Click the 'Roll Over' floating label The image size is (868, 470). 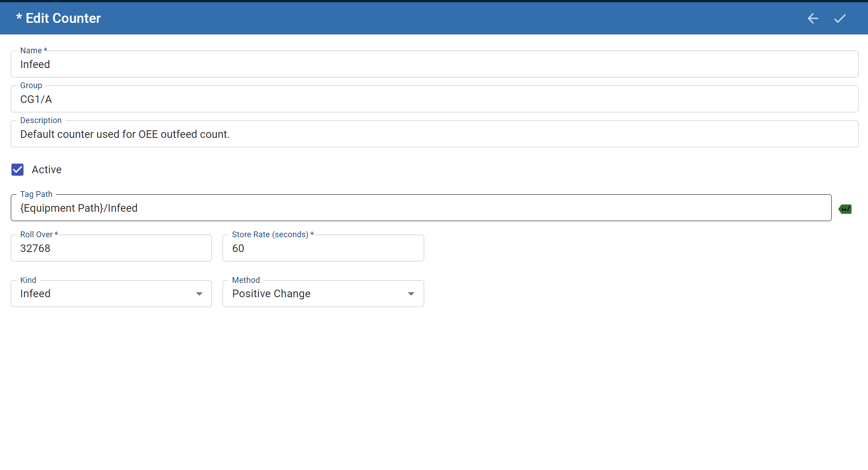click(x=36, y=235)
